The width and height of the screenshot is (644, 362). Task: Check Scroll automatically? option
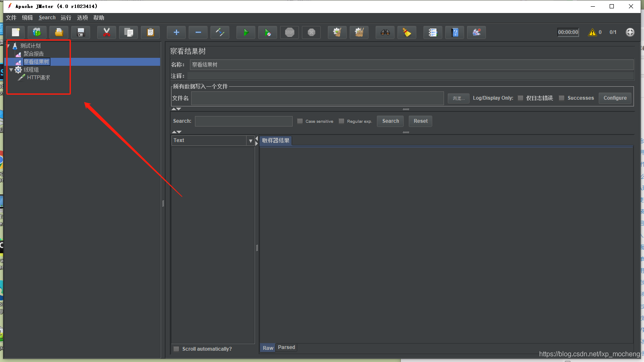point(177,349)
